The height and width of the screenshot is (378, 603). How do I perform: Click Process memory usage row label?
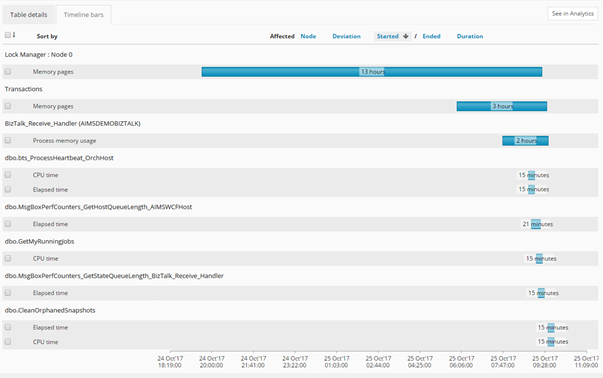click(x=64, y=141)
